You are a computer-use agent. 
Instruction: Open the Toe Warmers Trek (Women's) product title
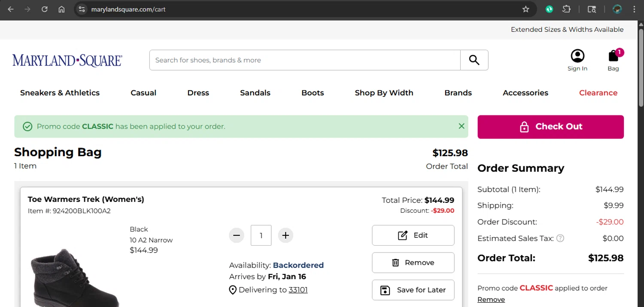coord(86,199)
